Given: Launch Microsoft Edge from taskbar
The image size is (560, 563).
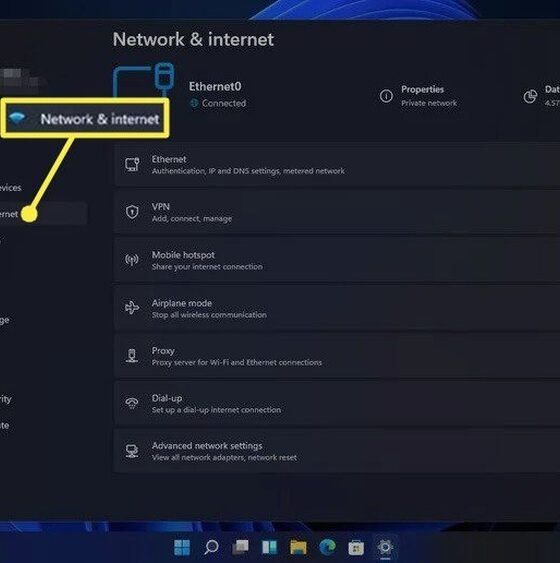Looking at the screenshot, I should [x=327, y=547].
